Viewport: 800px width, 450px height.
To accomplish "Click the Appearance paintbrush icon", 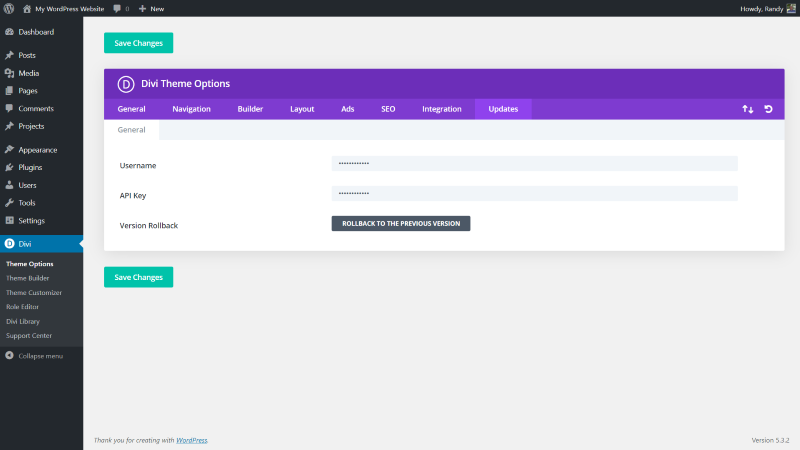I will pyautogui.click(x=9, y=149).
